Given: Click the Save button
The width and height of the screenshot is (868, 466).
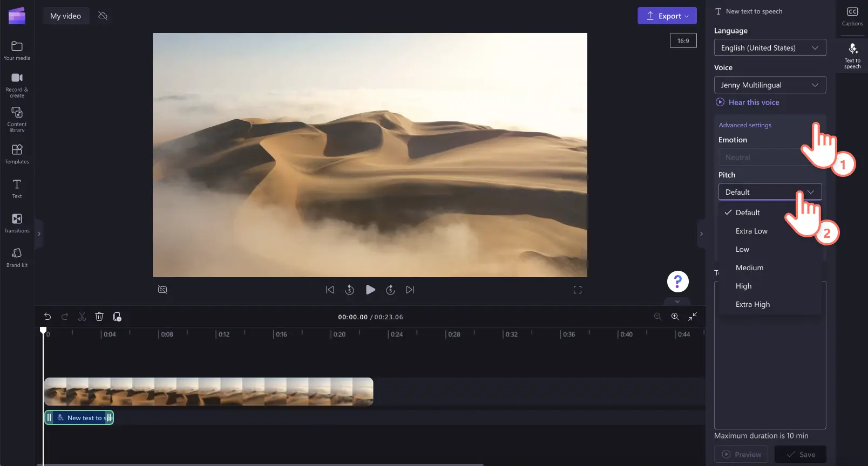Looking at the screenshot, I should 801,454.
